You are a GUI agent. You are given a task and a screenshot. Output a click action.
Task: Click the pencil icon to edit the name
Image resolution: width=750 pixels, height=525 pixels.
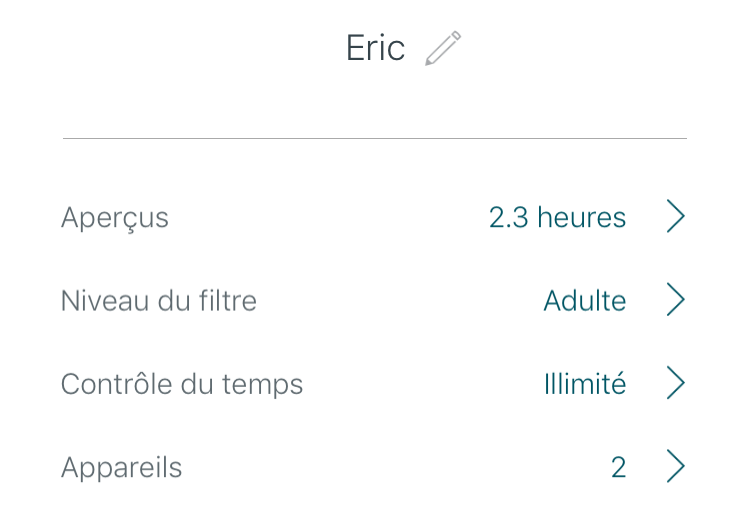(442, 48)
